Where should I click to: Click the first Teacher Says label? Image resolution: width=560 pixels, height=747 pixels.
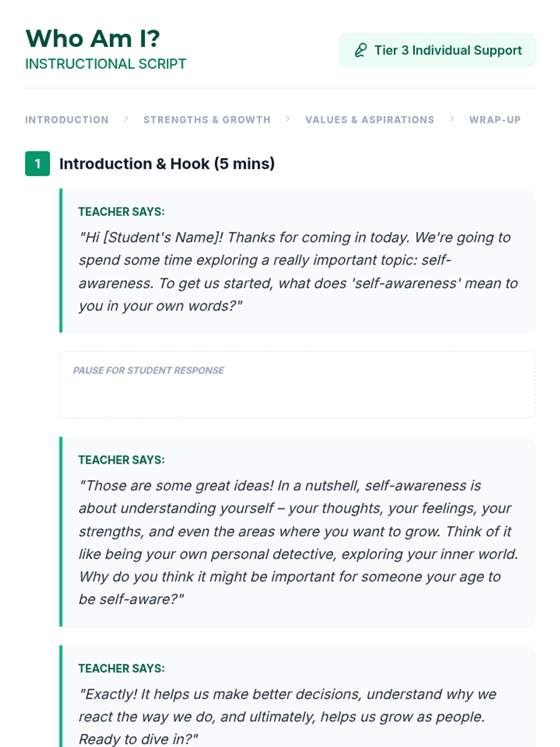coord(121,212)
